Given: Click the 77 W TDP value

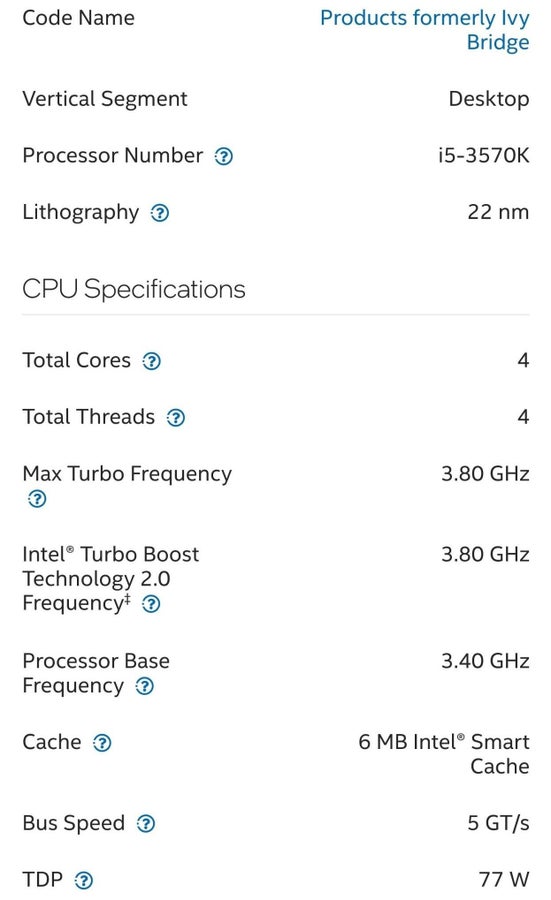Looking at the screenshot, I should [x=504, y=879].
